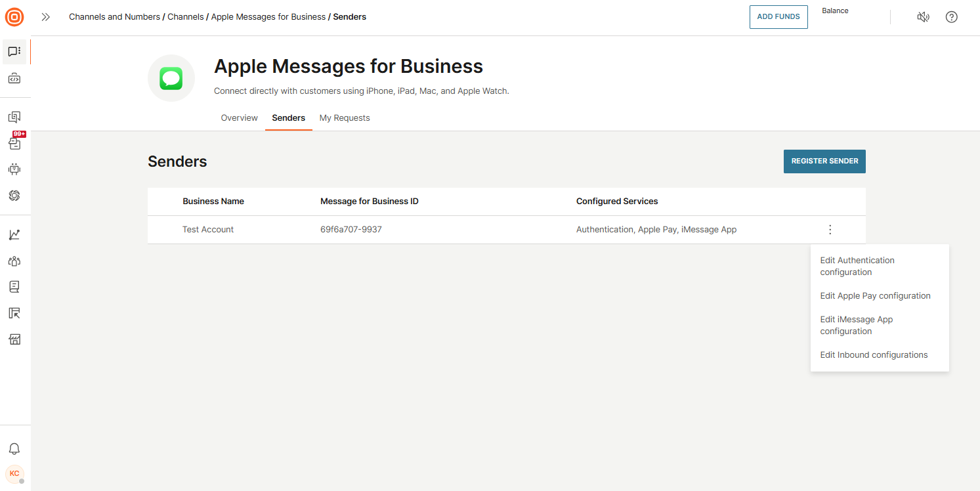Open the Exchange arrow-panel sidebar icon
980x491 pixels.
(14, 313)
